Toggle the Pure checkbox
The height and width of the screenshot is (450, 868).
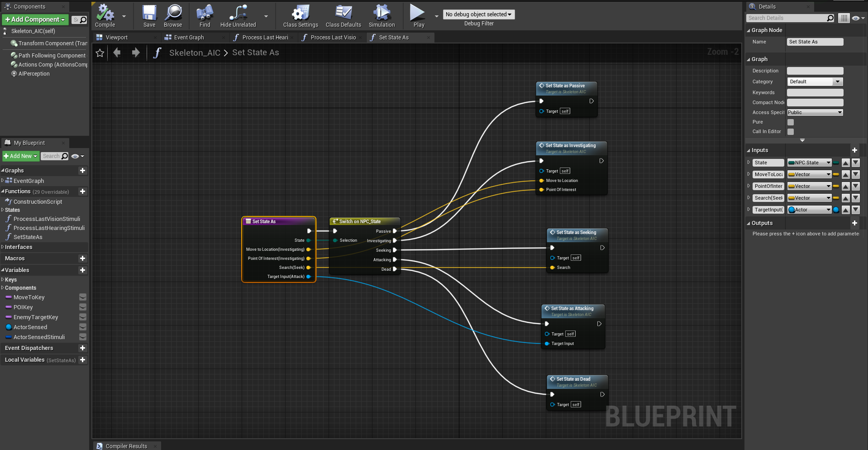pos(791,122)
